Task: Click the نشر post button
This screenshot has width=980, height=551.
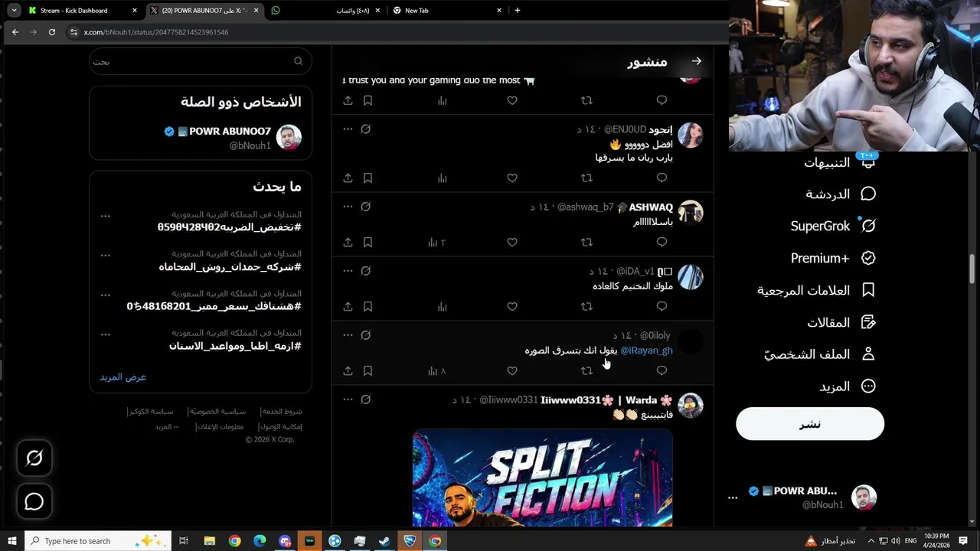Action: click(810, 424)
